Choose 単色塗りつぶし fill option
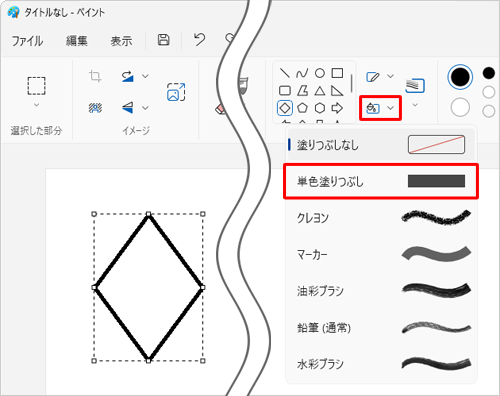This screenshot has width=500, height=396. point(381,181)
